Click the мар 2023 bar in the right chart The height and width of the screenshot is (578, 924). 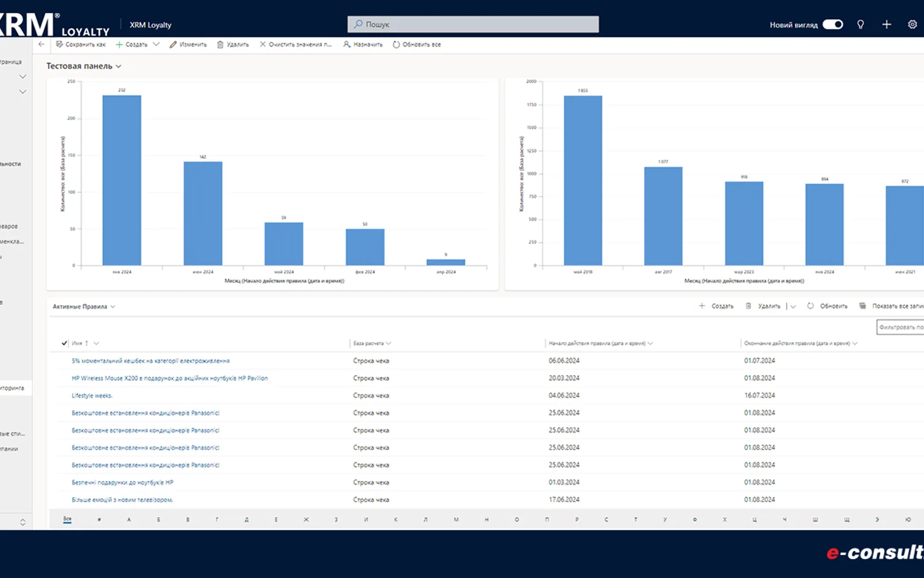point(744,224)
